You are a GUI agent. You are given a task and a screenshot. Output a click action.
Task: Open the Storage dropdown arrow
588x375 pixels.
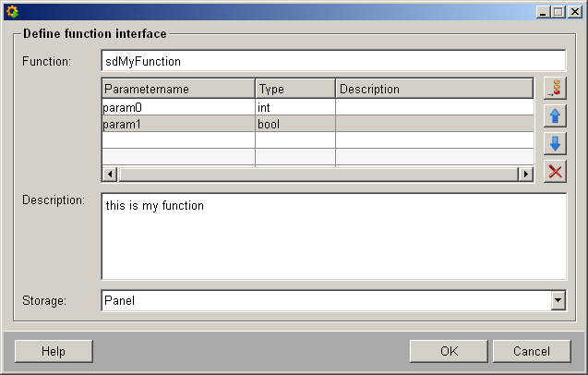click(x=557, y=300)
